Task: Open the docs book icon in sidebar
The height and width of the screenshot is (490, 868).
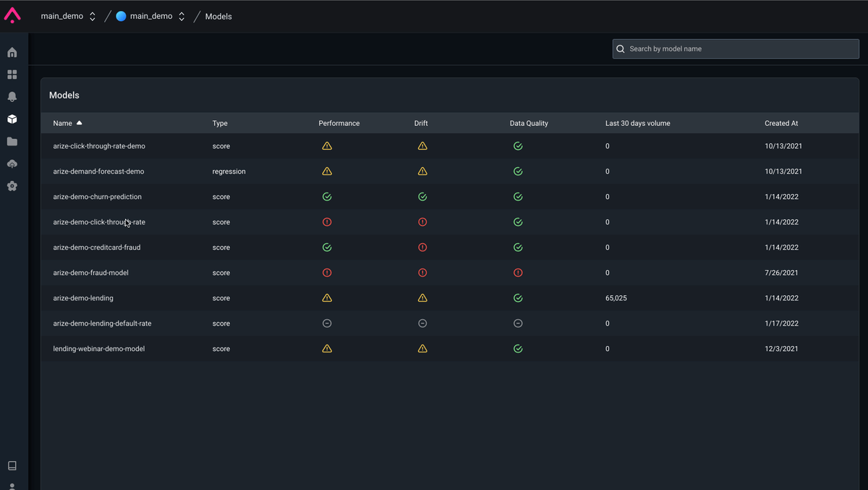Action: [12, 465]
